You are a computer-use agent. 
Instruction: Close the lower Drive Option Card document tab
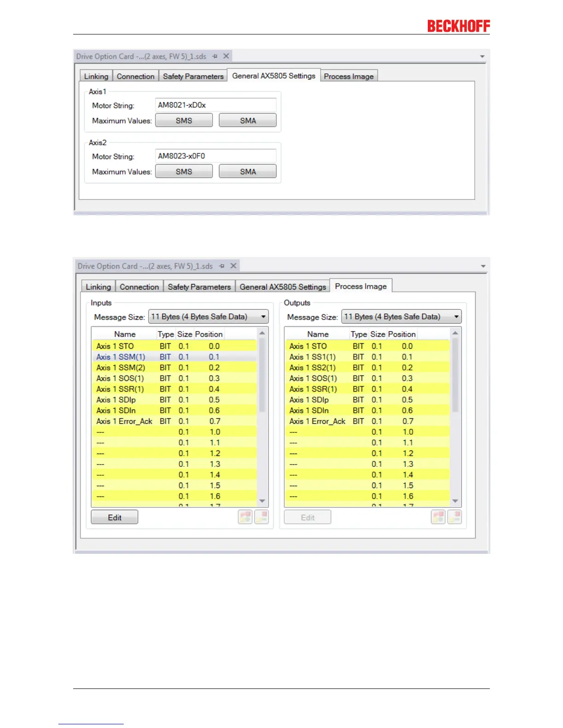233,266
